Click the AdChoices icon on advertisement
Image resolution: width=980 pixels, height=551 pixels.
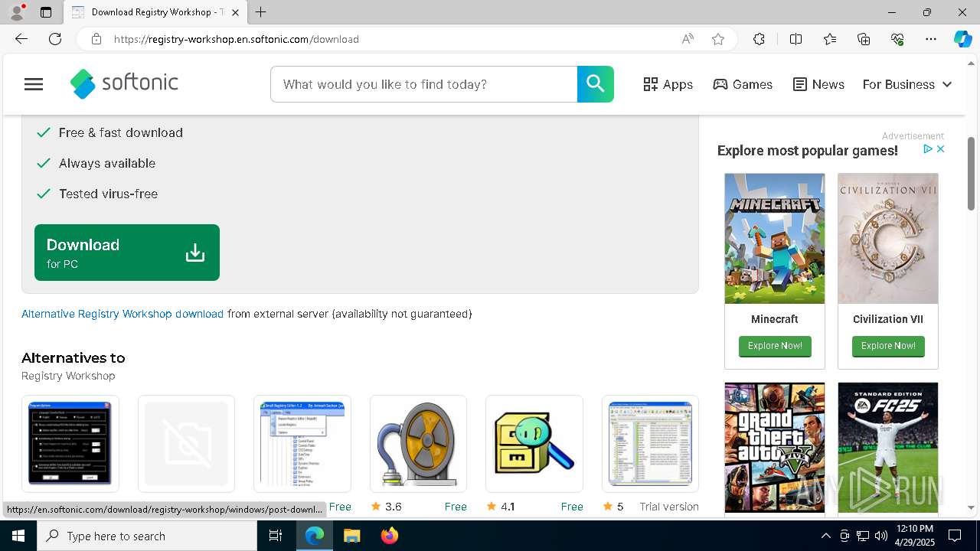(x=927, y=149)
